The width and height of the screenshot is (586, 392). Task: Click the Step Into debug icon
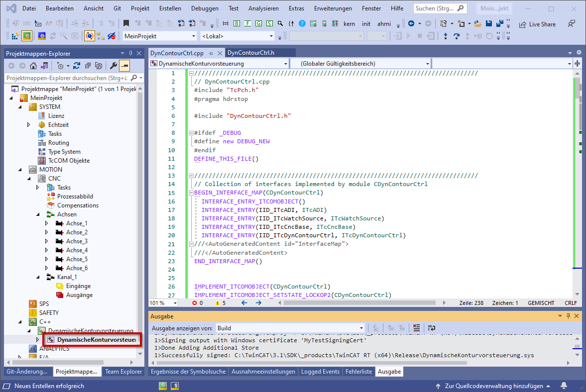click(x=446, y=36)
